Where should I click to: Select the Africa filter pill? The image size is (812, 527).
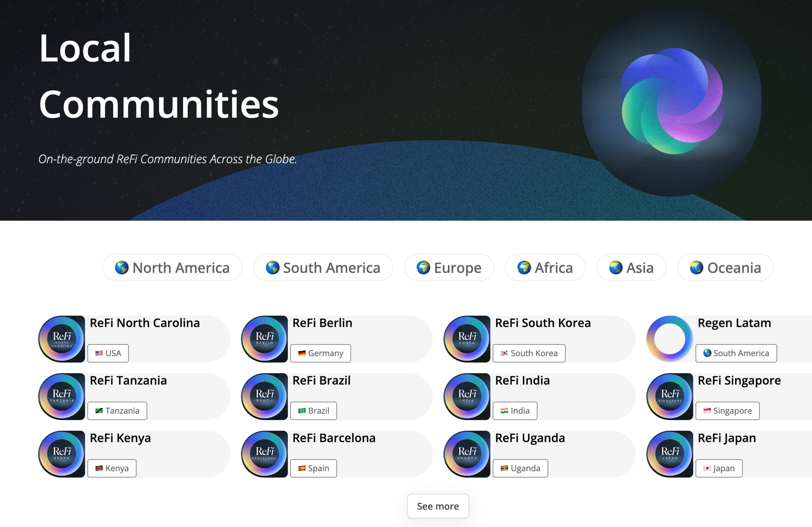(x=545, y=268)
